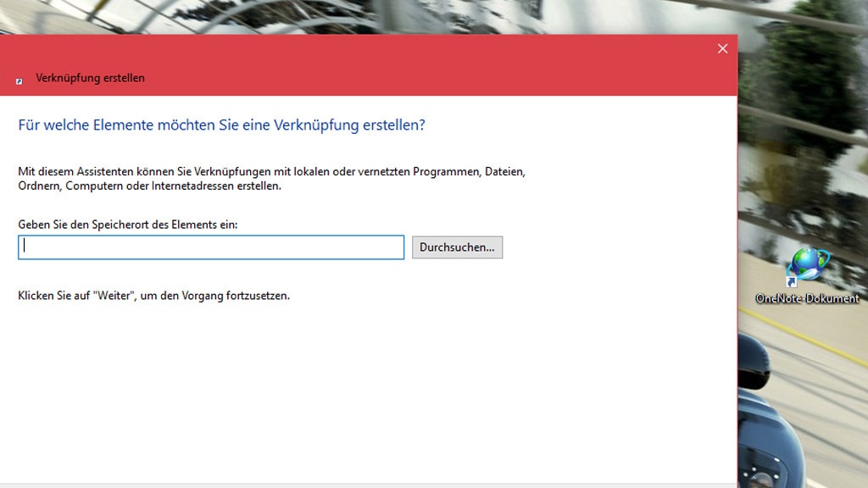
Task: Click the small icon left of 'Verknüpfung erstellen'
Action: [x=18, y=80]
